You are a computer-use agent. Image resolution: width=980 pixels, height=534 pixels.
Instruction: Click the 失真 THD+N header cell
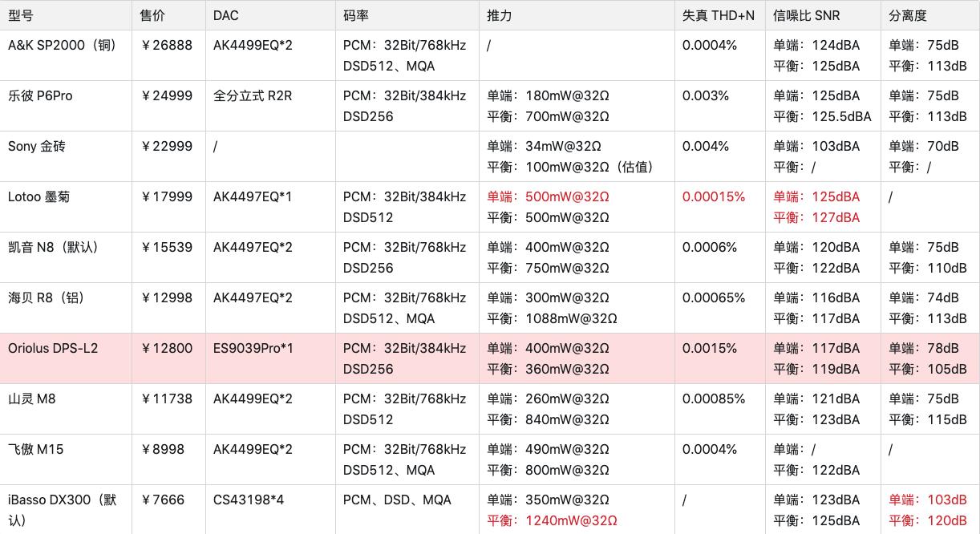coord(718,15)
